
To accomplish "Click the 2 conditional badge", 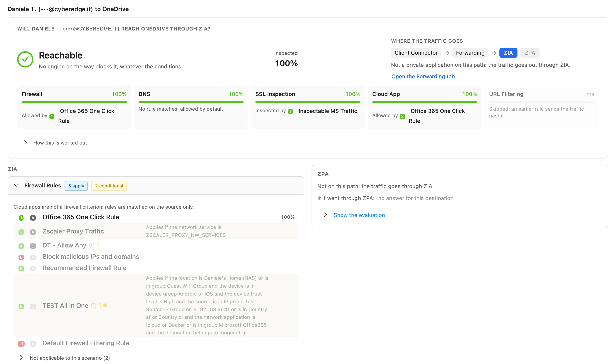I will (x=109, y=186).
